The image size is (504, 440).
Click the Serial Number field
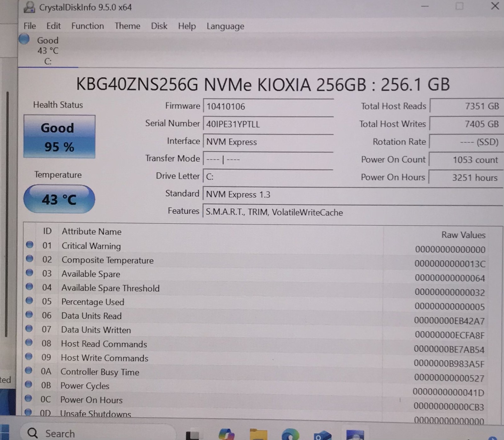268,124
